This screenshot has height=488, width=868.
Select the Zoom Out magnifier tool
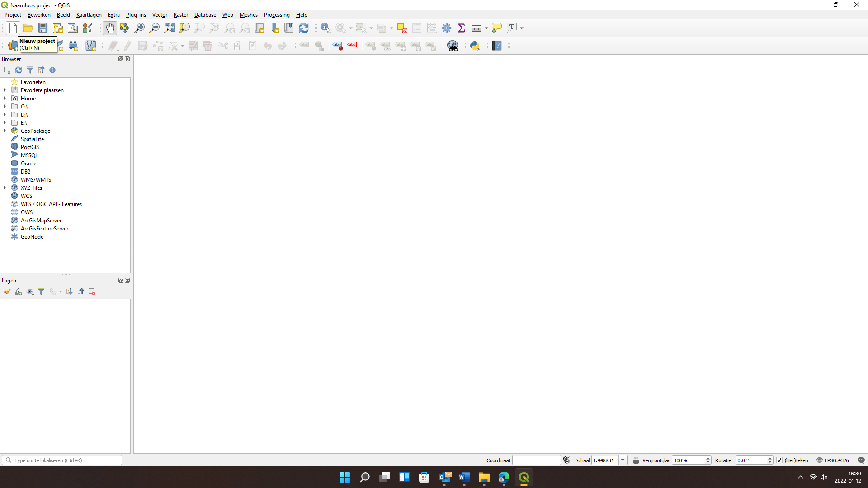155,28
